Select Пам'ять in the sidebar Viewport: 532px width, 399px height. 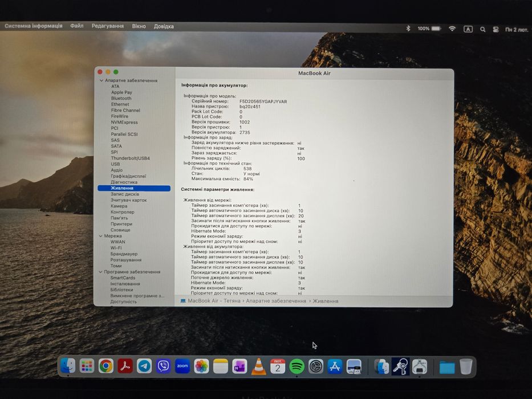pos(119,218)
